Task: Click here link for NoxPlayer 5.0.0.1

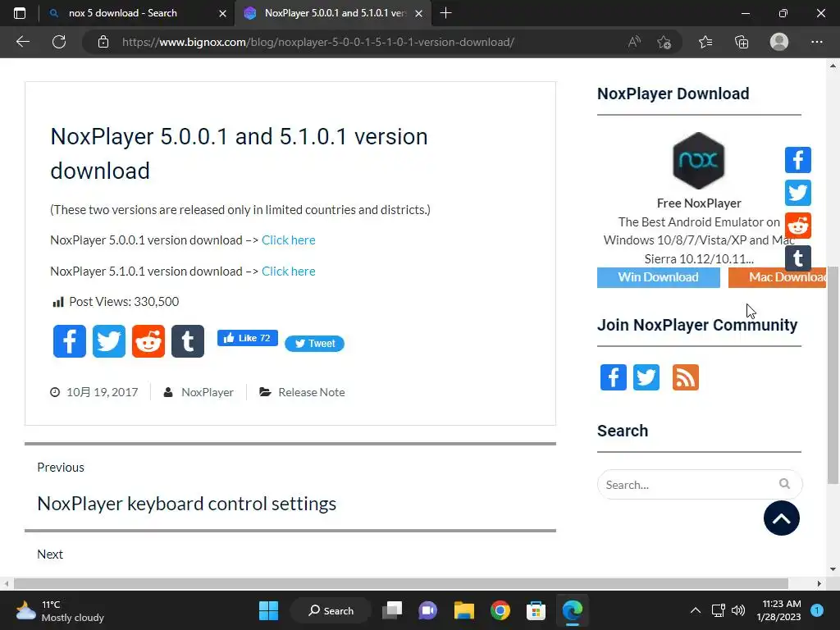Action: [x=288, y=240]
